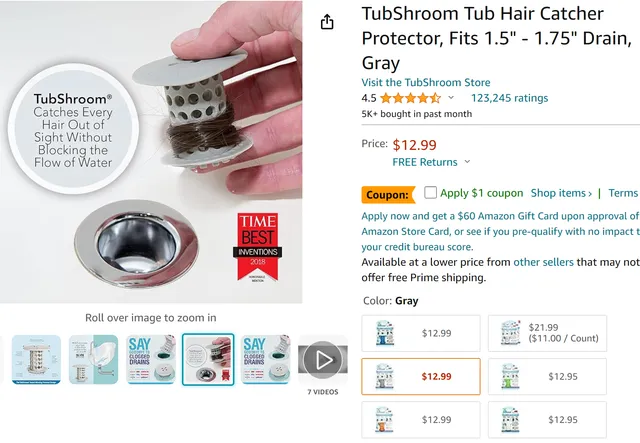Viewport: 640px width, 443px height.
Task: Open coupon Terms link
Action: [623, 193]
